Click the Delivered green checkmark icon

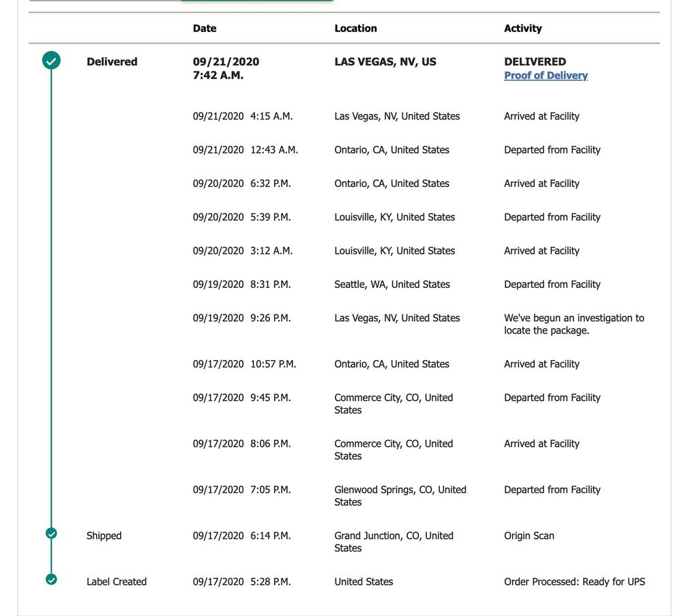[x=51, y=61]
